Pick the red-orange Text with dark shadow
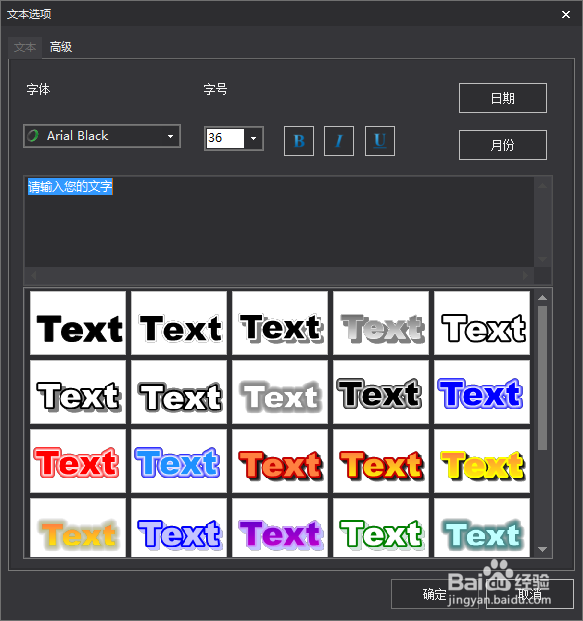Viewport: 583px width, 621px height. 280,461
